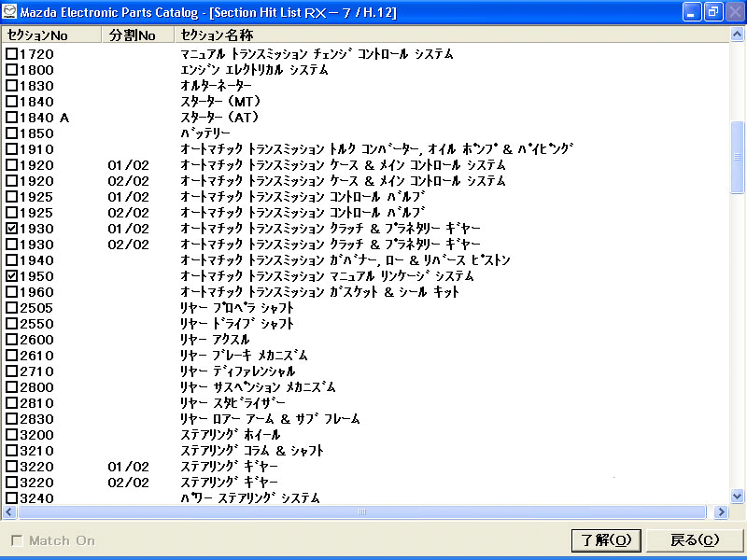This screenshot has width=747, height=560.
Task: Check the box for section 2610
Action: coord(11,356)
